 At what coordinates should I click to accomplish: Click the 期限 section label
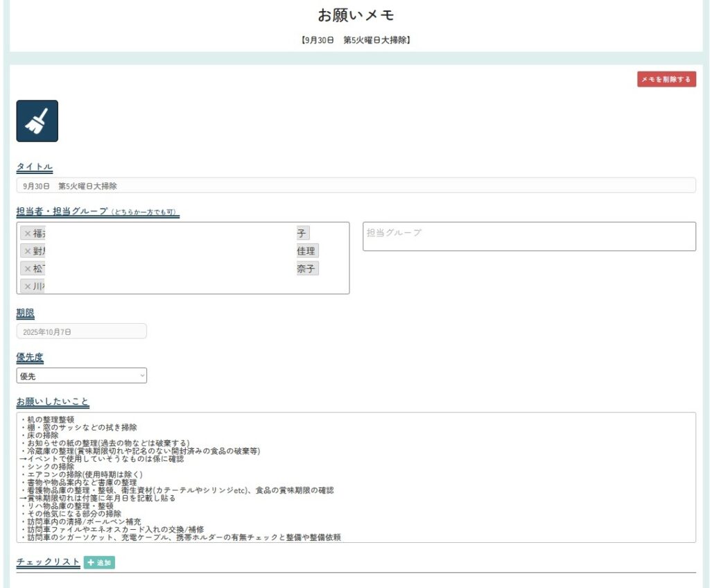pyautogui.click(x=25, y=313)
